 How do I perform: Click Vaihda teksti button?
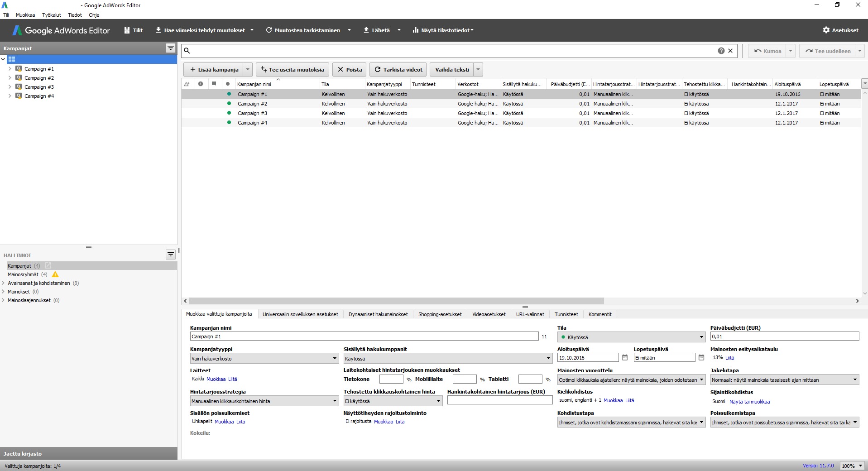(452, 70)
